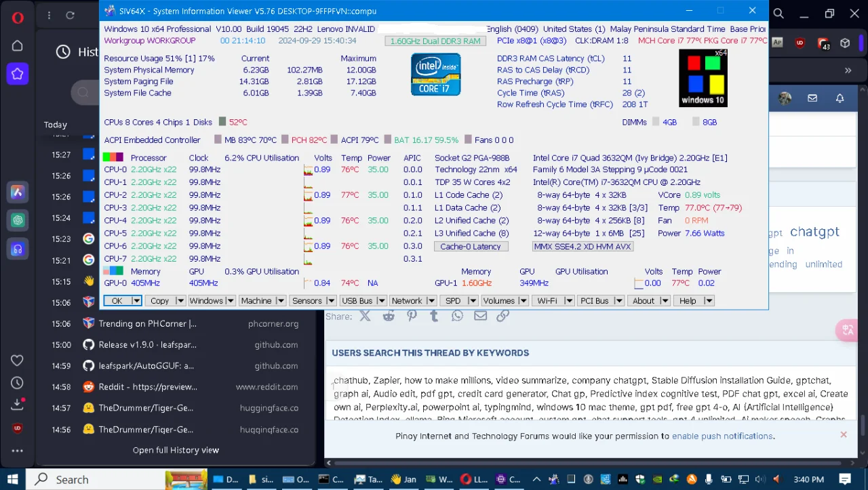868x490 pixels.
Task: Open the forum user avatar
Action: tap(785, 98)
